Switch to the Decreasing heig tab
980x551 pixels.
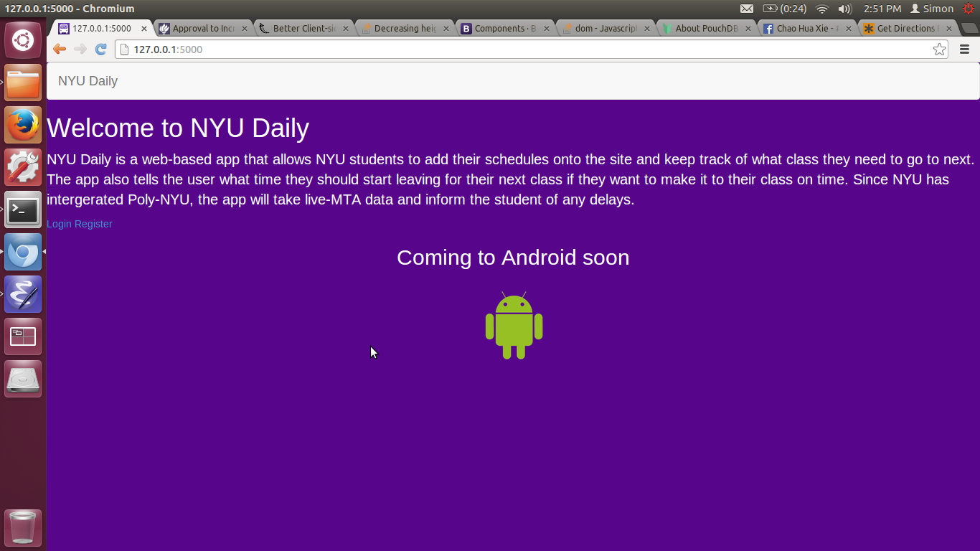tap(404, 29)
